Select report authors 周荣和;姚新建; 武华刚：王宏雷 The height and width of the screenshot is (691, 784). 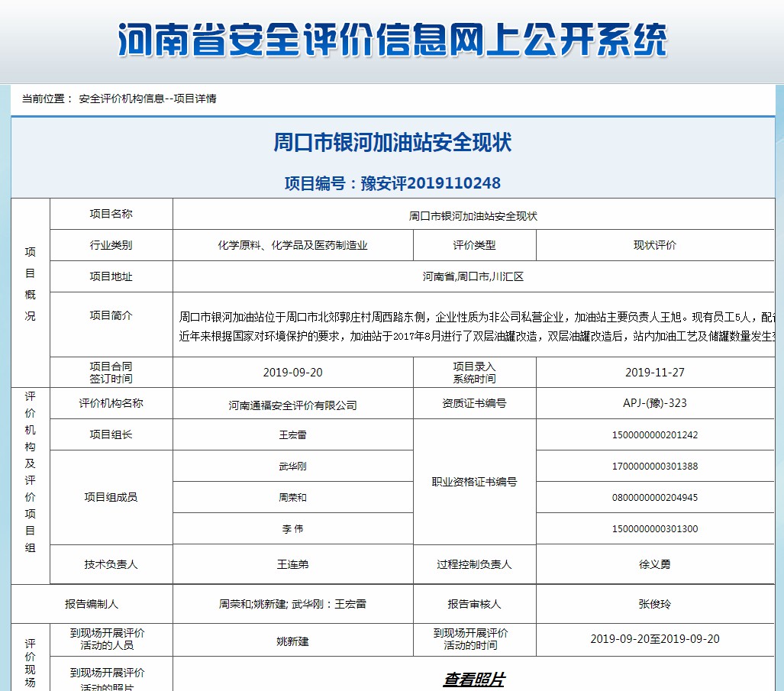coord(292,605)
